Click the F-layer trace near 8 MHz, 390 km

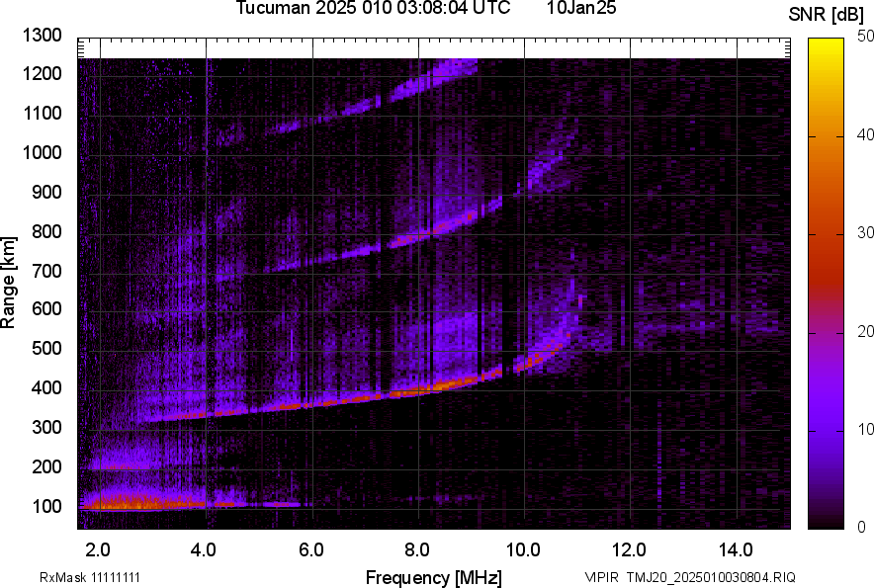[417, 388]
